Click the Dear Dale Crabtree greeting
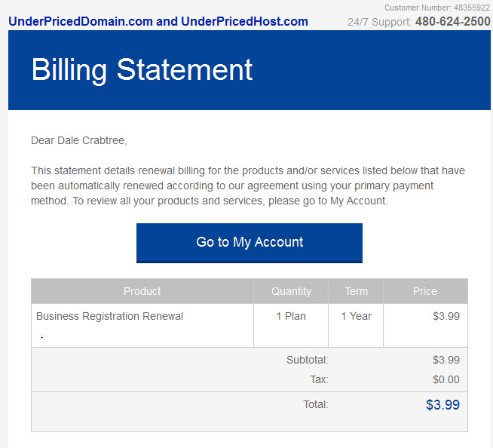Image resolution: width=493 pixels, height=448 pixels. pyautogui.click(x=79, y=140)
